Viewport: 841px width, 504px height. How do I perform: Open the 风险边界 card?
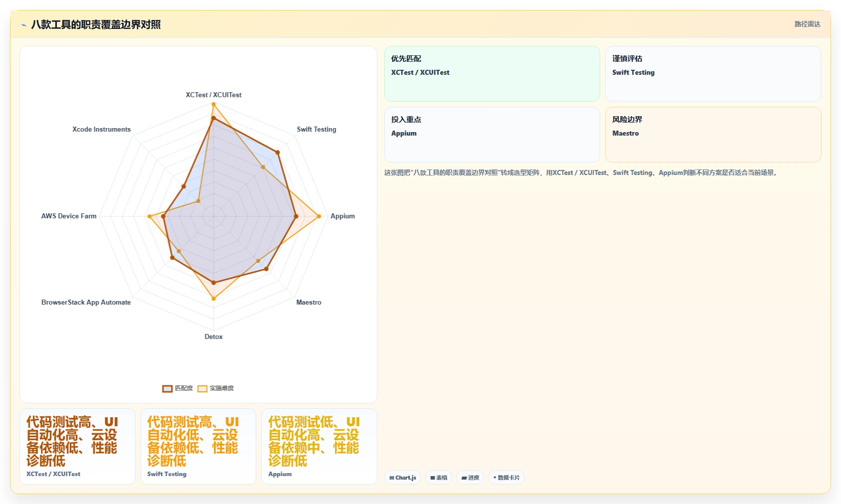(713, 135)
